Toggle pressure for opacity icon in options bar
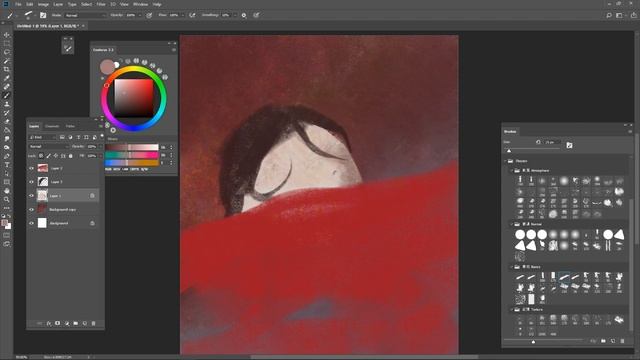 point(149,15)
